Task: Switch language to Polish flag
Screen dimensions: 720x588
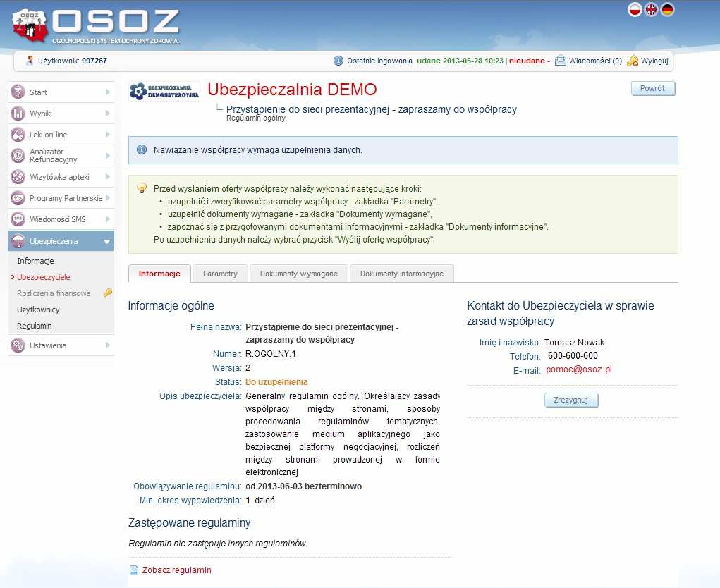Action: [x=635, y=10]
